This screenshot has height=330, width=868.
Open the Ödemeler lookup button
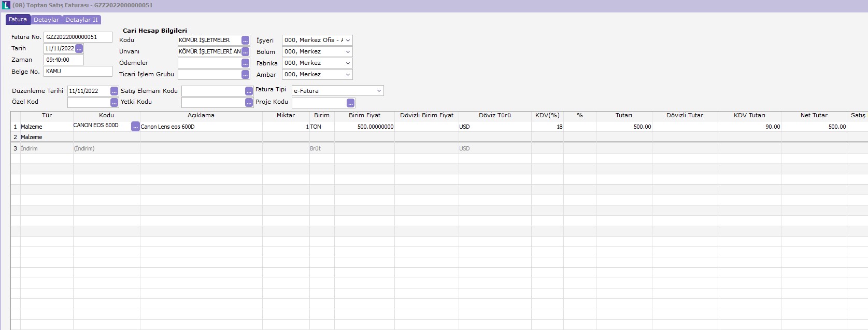(246, 63)
